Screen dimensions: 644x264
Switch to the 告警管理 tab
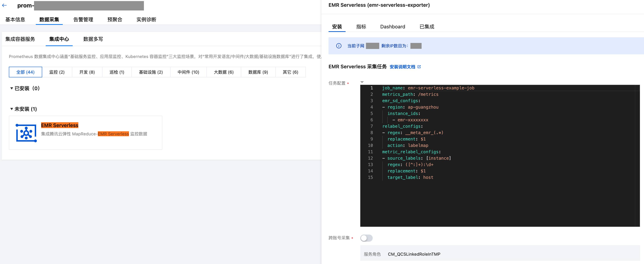tap(83, 20)
